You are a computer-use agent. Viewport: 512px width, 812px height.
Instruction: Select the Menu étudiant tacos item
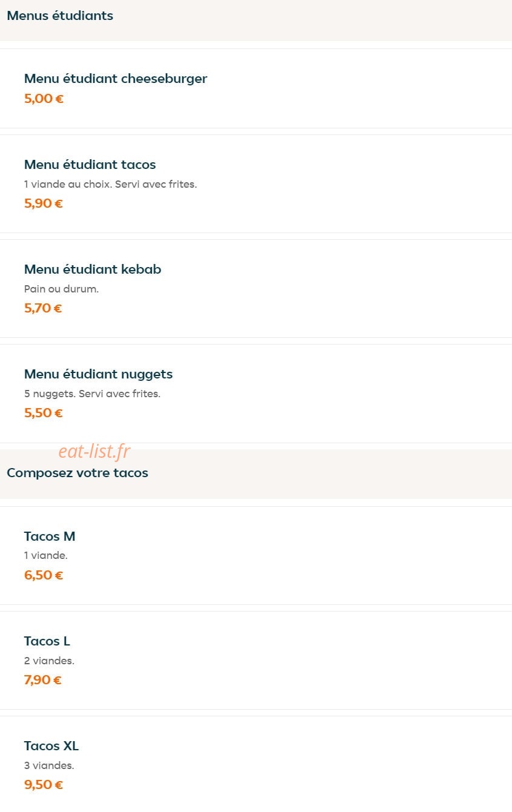tap(256, 183)
